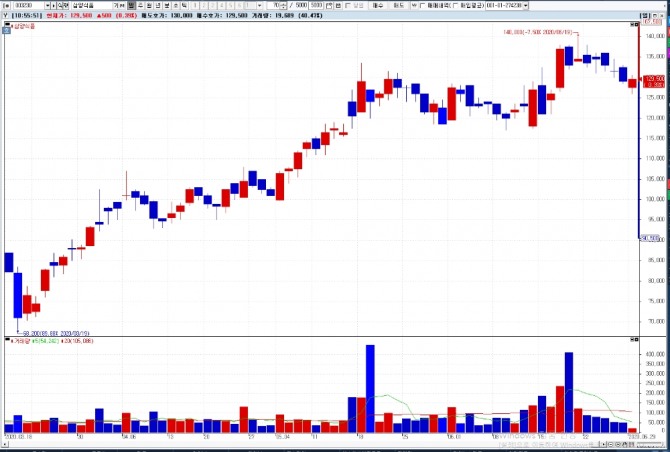670x452 pixels.
Task: Click the chart layout icon after 5000 field
Action: [328, 6]
